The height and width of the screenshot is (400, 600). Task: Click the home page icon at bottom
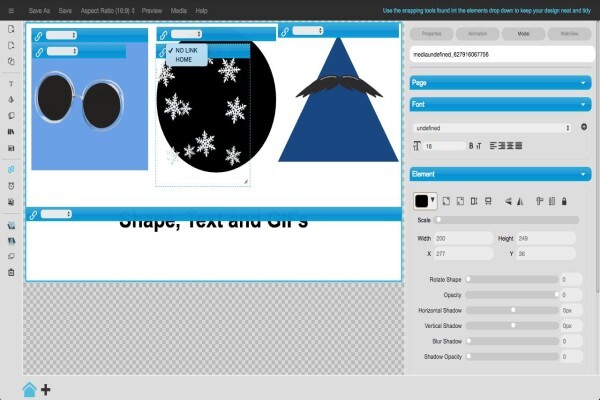(x=29, y=390)
